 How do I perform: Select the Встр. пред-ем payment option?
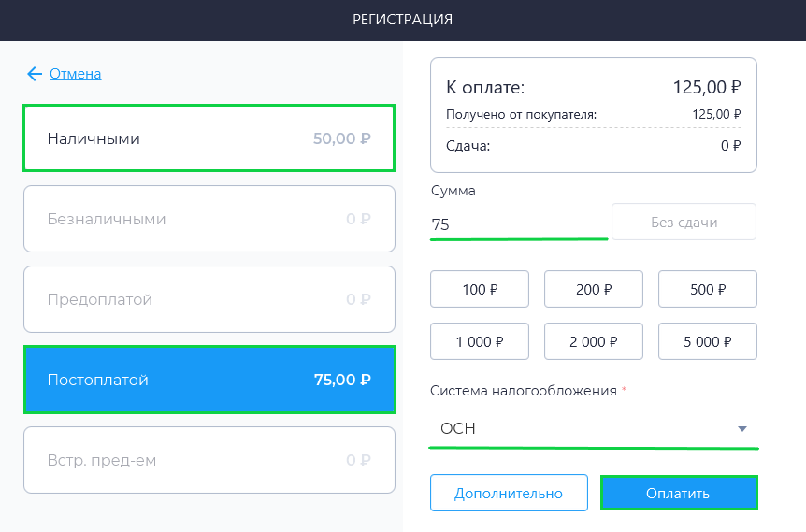pos(209,460)
